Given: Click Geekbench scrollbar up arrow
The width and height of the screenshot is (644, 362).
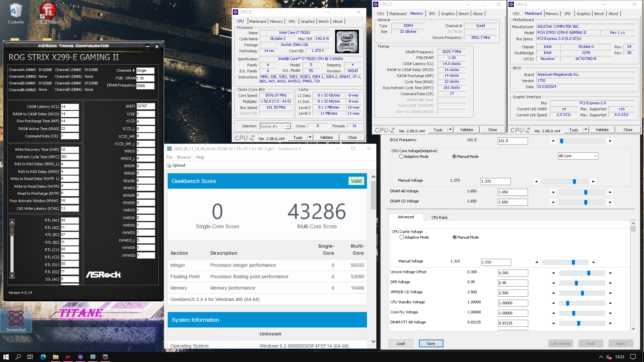Looking at the screenshot, I should tap(373, 176).
